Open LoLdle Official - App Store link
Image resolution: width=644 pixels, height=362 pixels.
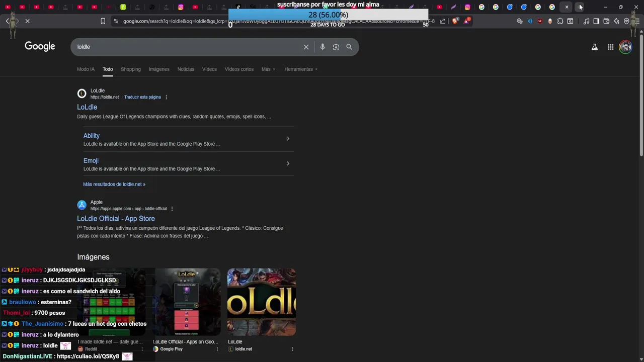pyautogui.click(x=116, y=219)
